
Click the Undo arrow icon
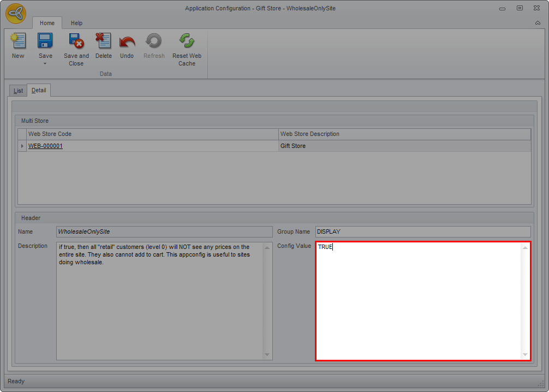[127, 41]
